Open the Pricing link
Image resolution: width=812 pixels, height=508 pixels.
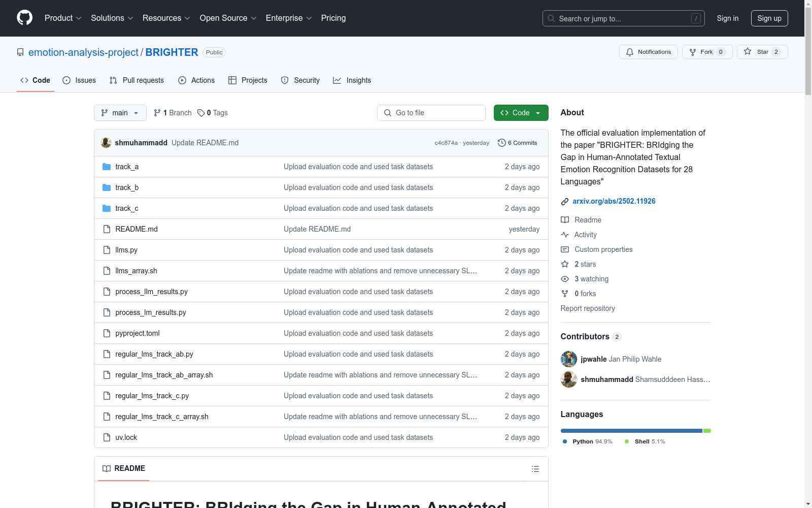point(333,18)
